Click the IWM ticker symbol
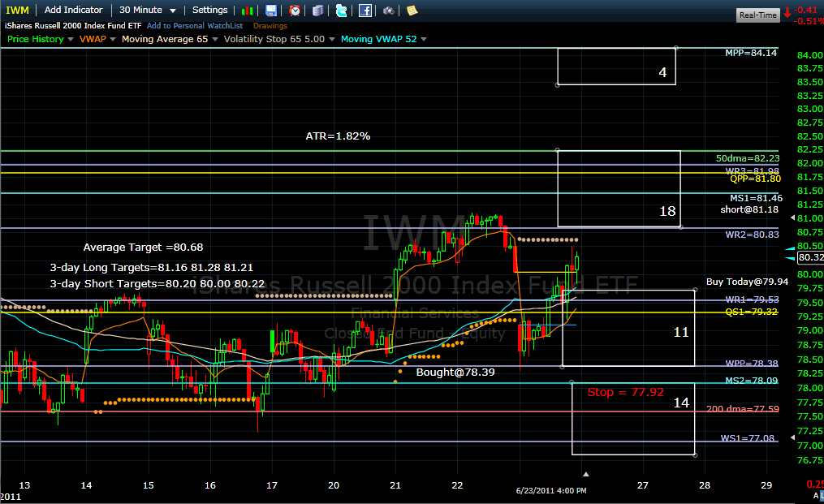Image resolution: width=824 pixels, height=504 pixels. [17, 10]
